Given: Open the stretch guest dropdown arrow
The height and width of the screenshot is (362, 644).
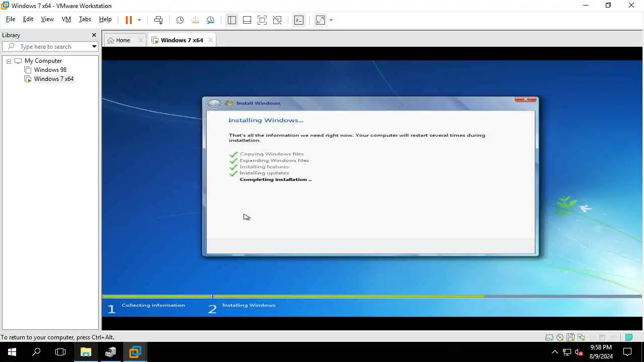Looking at the screenshot, I should [331, 20].
